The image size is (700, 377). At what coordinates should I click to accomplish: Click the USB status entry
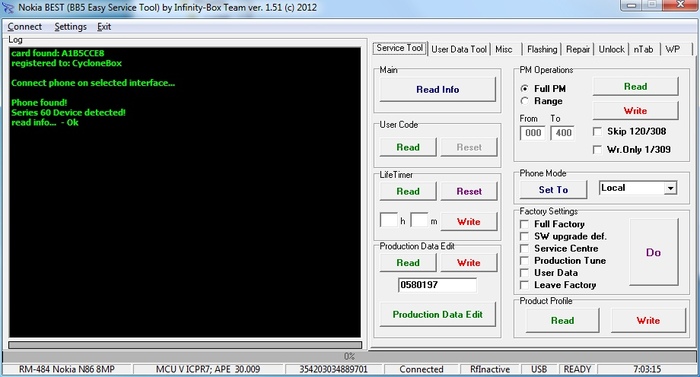point(539,369)
